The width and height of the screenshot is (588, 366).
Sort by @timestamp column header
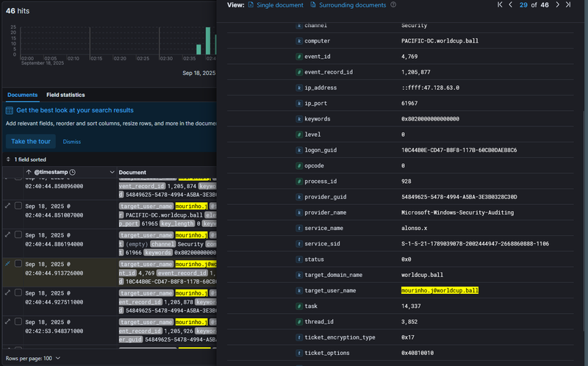coord(50,172)
